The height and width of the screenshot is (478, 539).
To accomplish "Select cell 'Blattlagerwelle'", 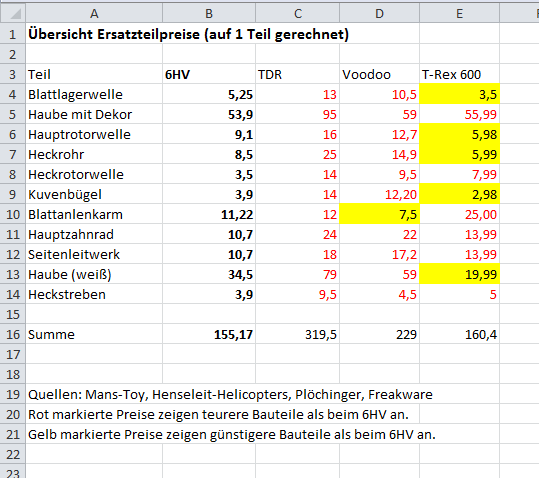I will point(94,94).
